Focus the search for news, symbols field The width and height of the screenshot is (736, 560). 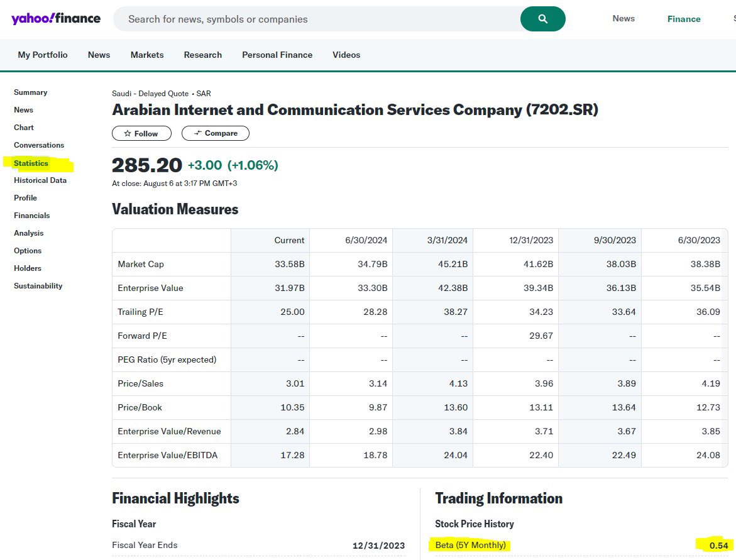pyautogui.click(x=317, y=19)
